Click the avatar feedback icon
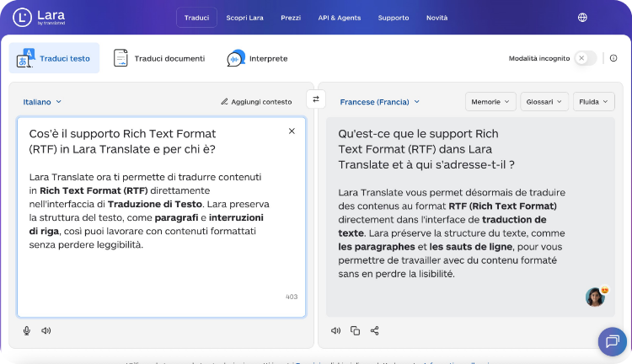 (x=596, y=297)
